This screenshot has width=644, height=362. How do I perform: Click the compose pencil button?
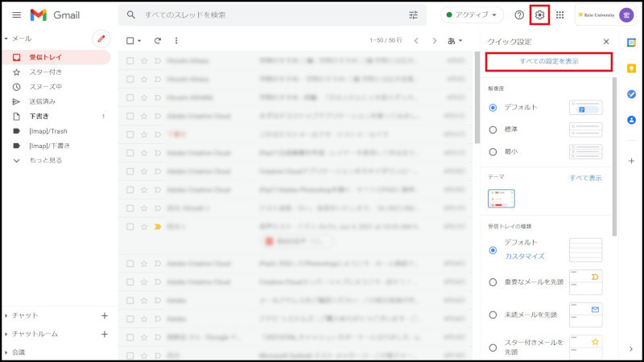101,38
